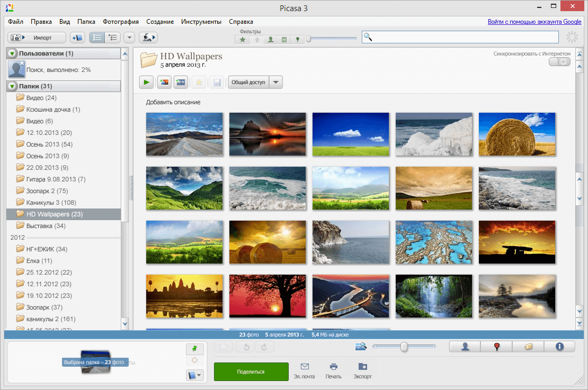This screenshot has width=588, height=390.
Task: Show the Places map panel
Action: 496,347
